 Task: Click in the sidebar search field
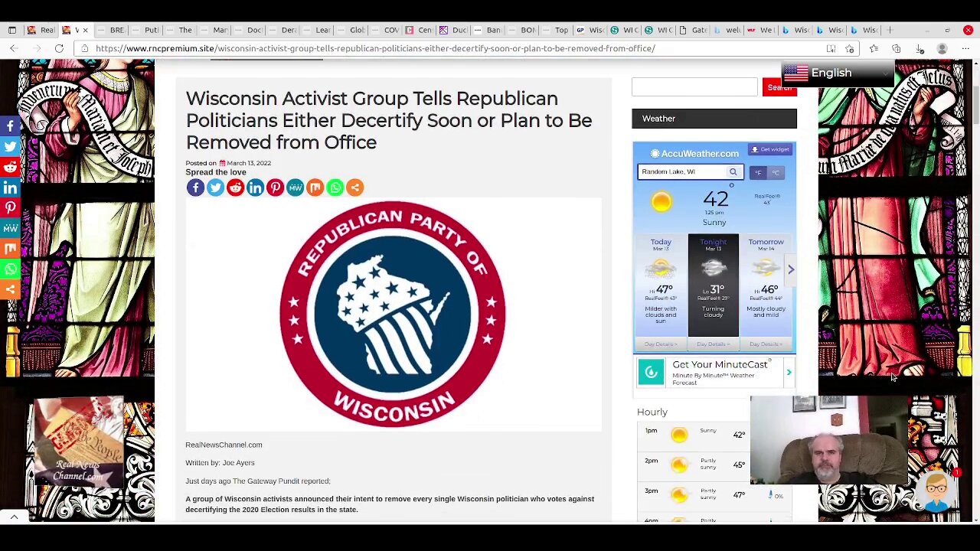tap(694, 86)
